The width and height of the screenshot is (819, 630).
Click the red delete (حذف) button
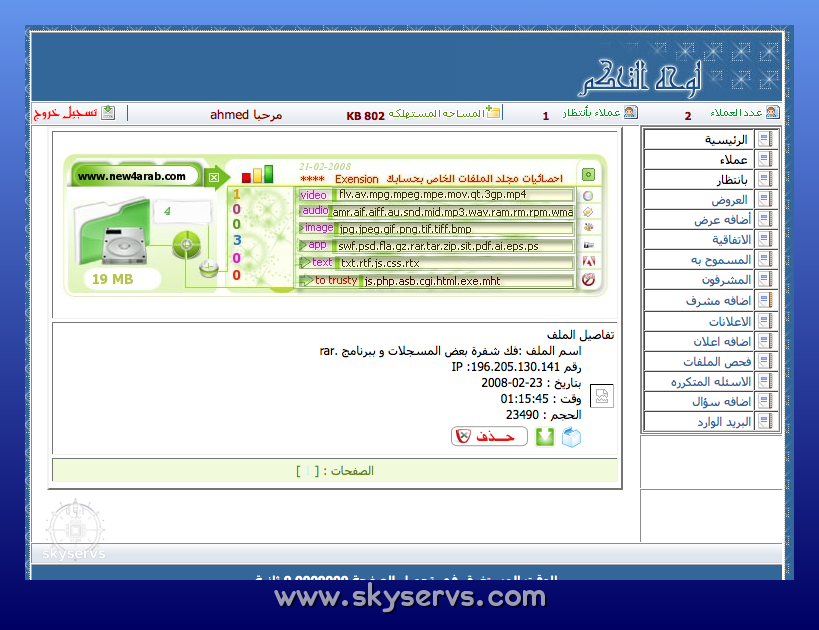coord(489,436)
